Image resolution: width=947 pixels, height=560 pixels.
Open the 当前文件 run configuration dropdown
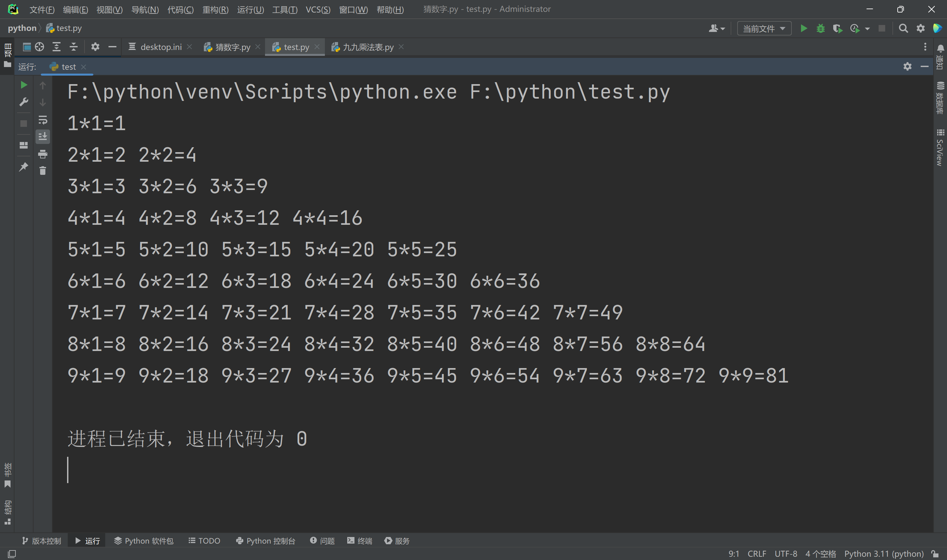click(x=764, y=29)
